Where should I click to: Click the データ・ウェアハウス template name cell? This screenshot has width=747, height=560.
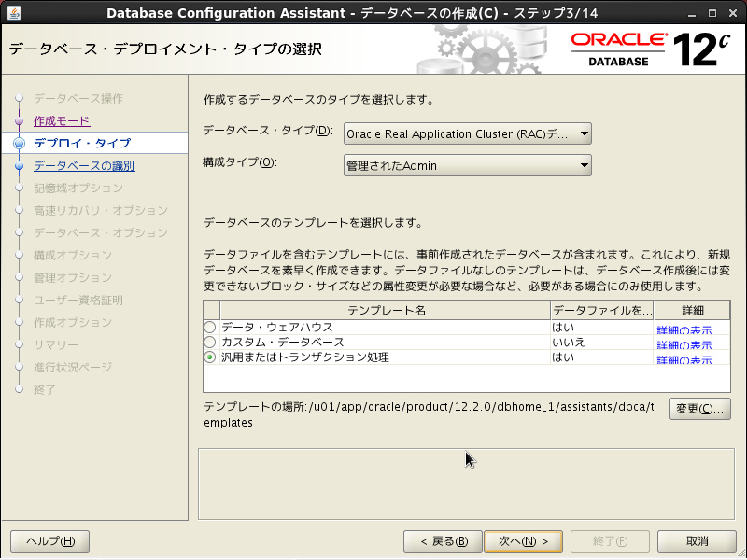point(385,328)
